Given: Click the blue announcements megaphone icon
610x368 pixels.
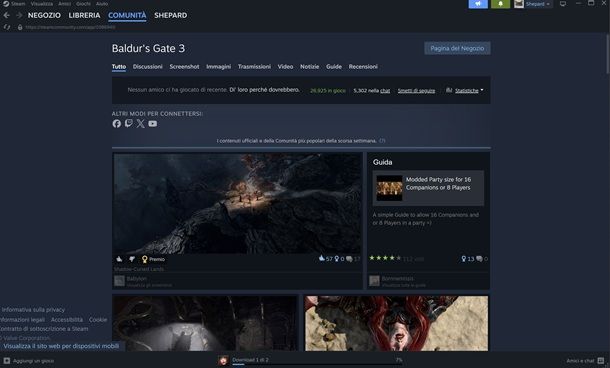Looking at the screenshot, I should pyautogui.click(x=478, y=4).
